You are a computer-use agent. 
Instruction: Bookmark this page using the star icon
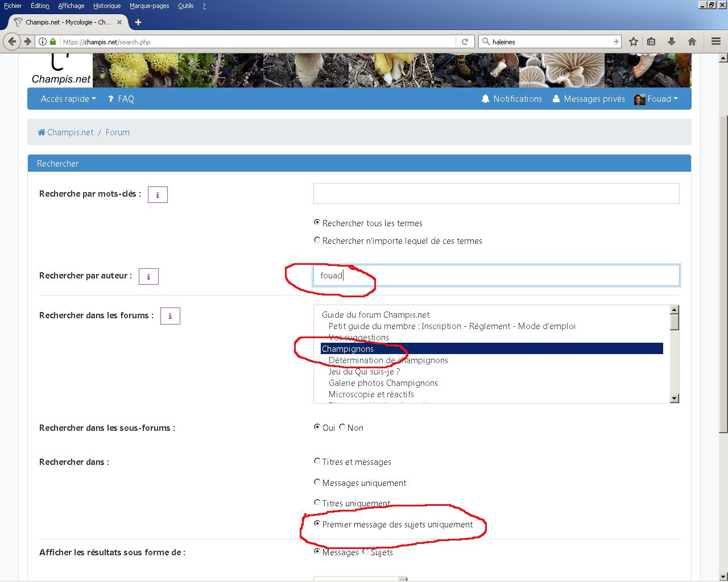coord(634,41)
